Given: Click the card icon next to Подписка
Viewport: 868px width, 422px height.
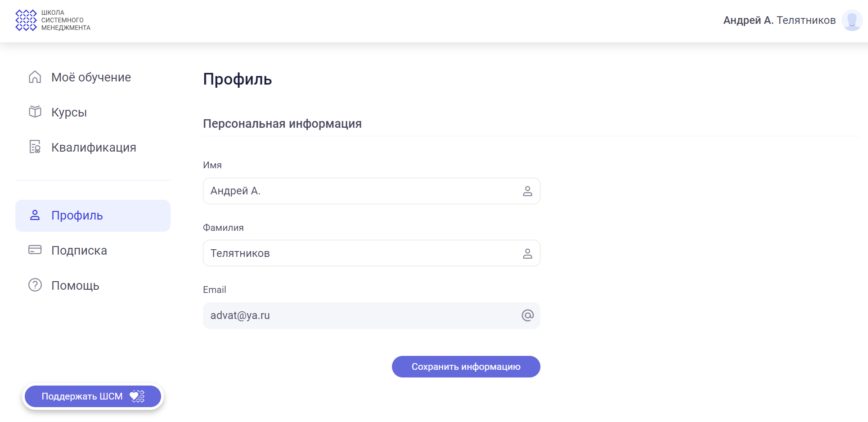Looking at the screenshot, I should (35, 250).
